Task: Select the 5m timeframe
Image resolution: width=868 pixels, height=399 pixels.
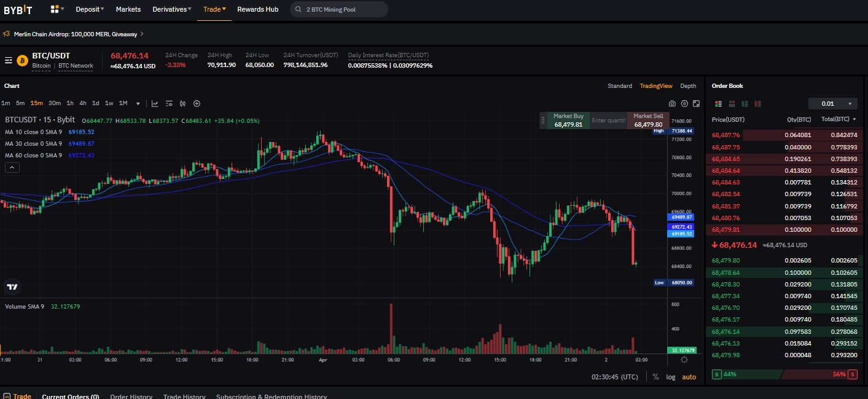Action: click(20, 103)
